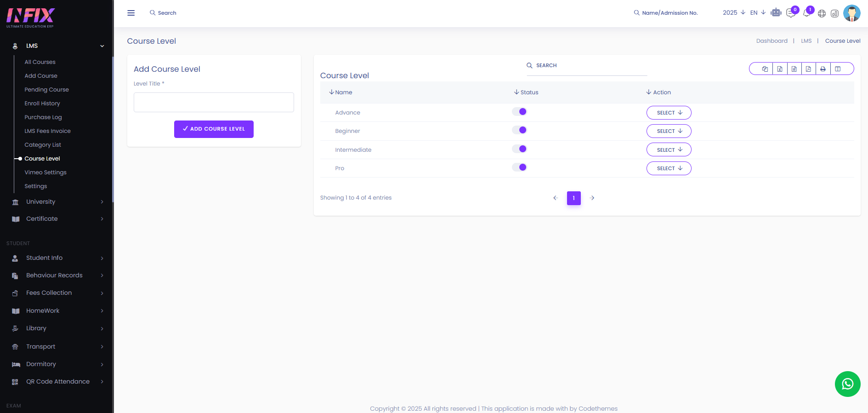Open Add Course in LMS menu
868x413 pixels.
41,76
